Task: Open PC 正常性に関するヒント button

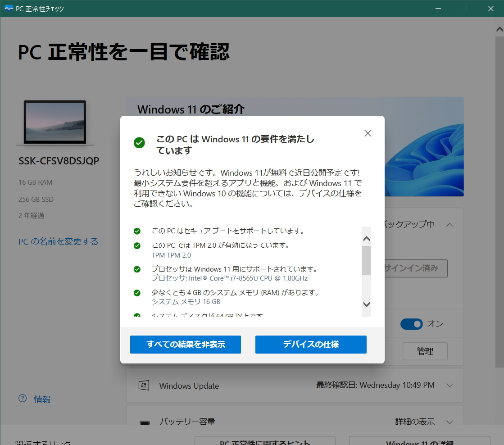Action: point(265,441)
